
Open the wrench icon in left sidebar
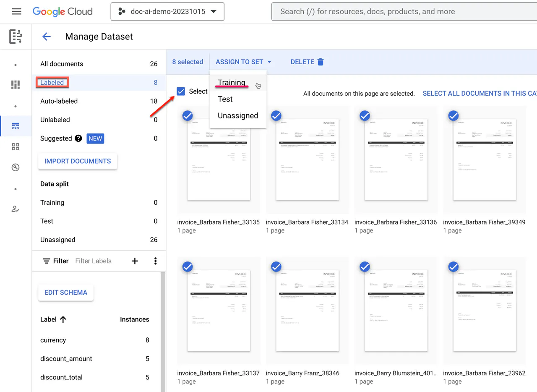tap(16, 167)
